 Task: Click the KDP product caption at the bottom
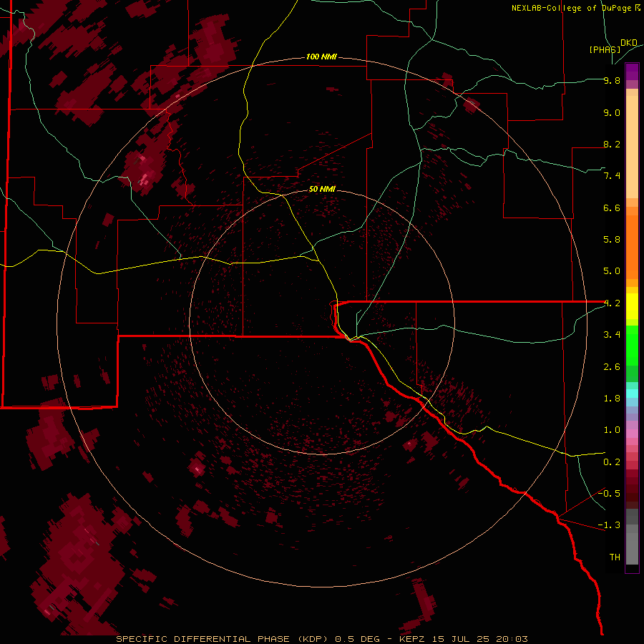321,639
